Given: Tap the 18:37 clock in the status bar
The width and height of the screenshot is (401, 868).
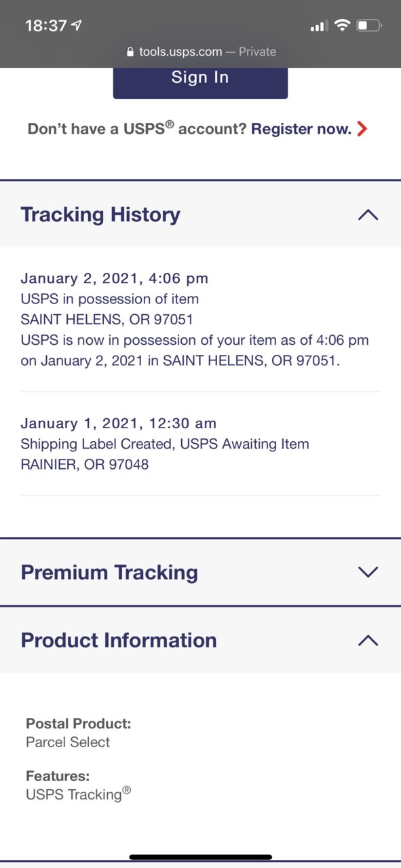Looking at the screenshot, I should point(45,26).
